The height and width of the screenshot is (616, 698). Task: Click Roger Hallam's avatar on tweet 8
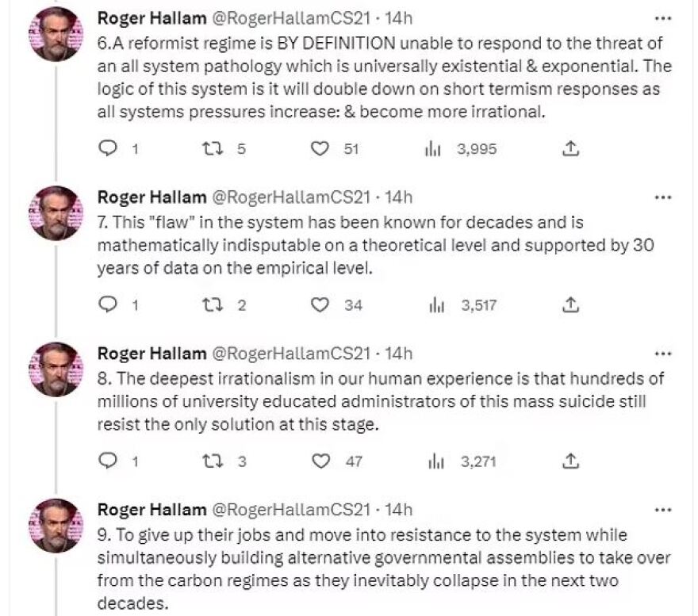click(56, 369)
